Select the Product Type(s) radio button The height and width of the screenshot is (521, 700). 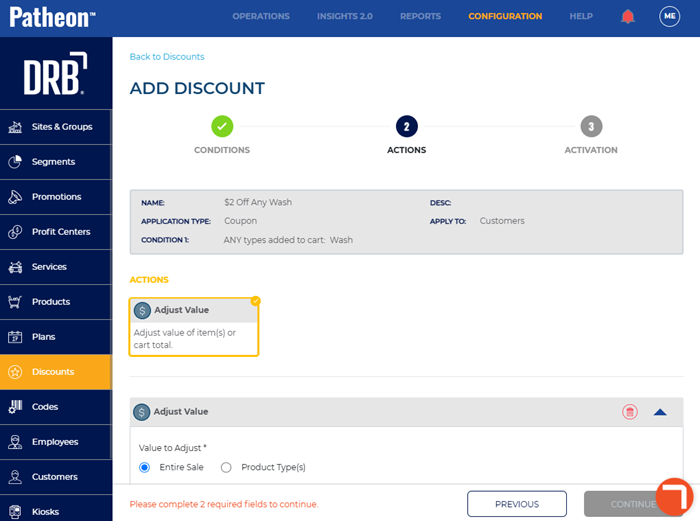point(226,467)
